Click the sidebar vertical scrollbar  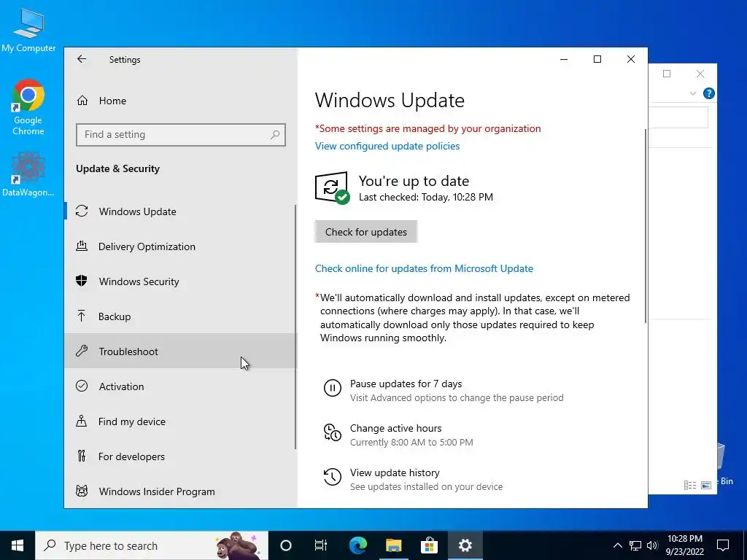click(295, 327)
